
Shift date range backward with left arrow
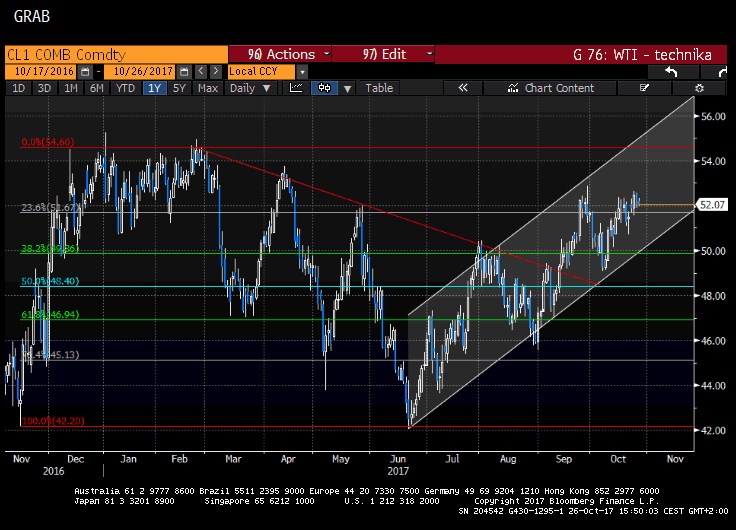tap(201, 71)
